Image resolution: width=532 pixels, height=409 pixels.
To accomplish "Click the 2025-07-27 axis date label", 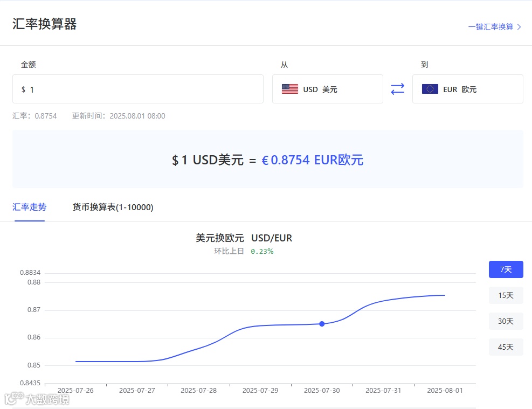I will 137,390.
